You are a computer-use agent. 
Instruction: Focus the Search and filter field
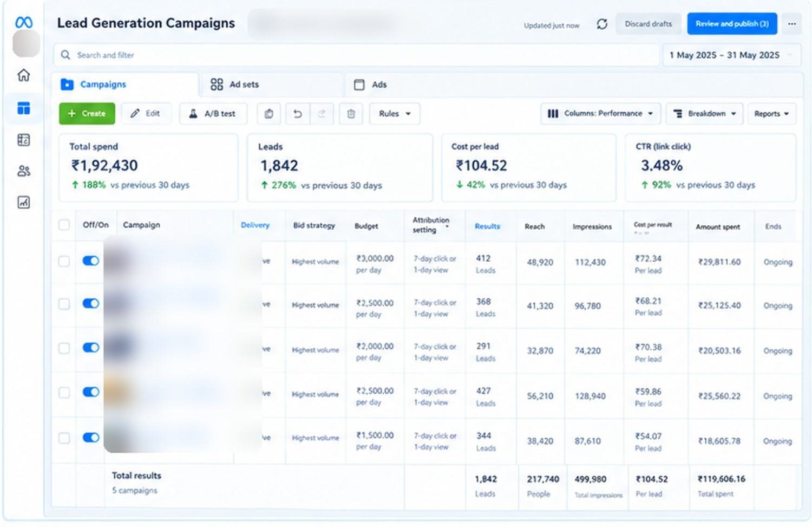click(356, 55)
